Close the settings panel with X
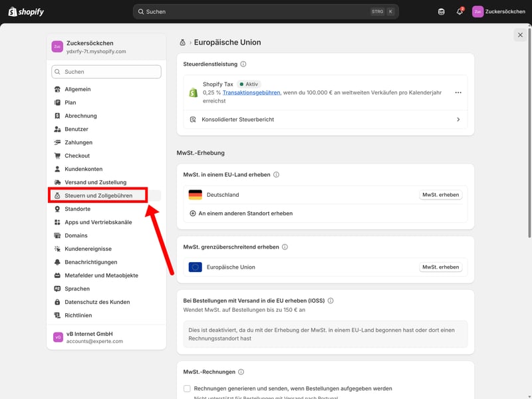This screenshot has width=532, height=399. coord(519,35)
